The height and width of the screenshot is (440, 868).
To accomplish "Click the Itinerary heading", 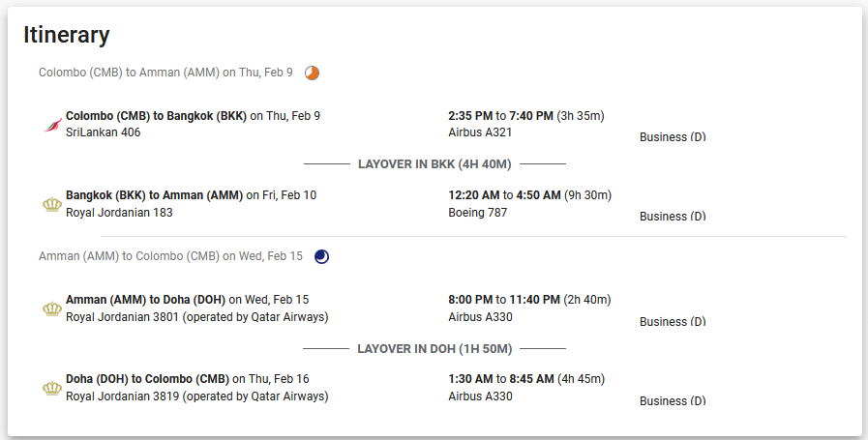I will 67,35.
